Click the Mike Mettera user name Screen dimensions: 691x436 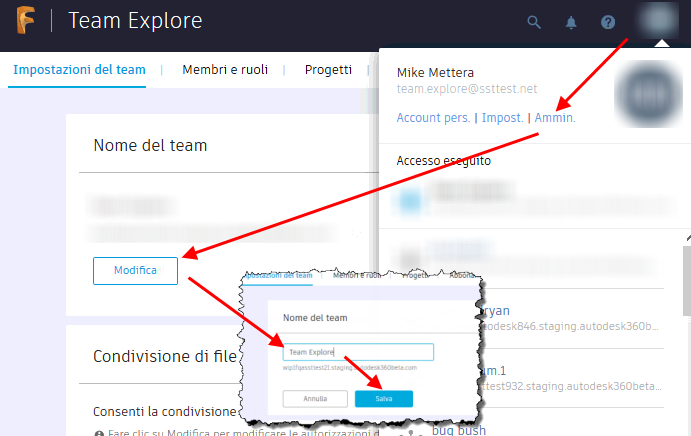pos(435,72)
